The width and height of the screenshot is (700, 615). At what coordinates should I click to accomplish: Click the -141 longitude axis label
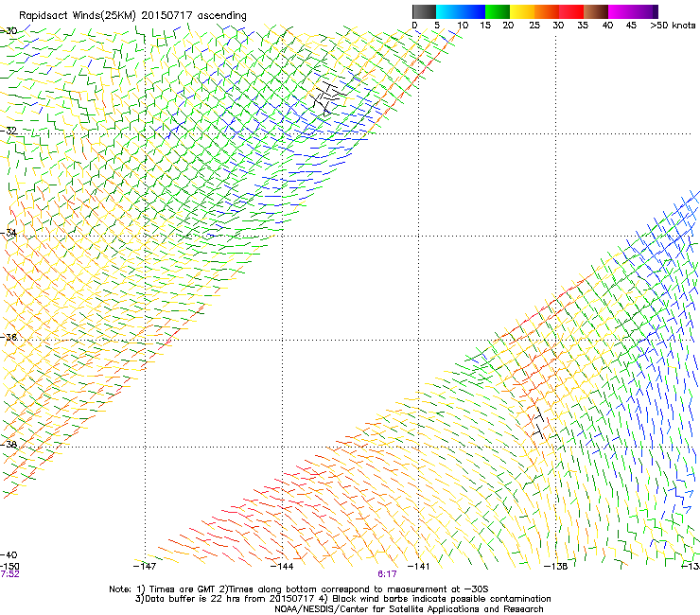(419, 566)
